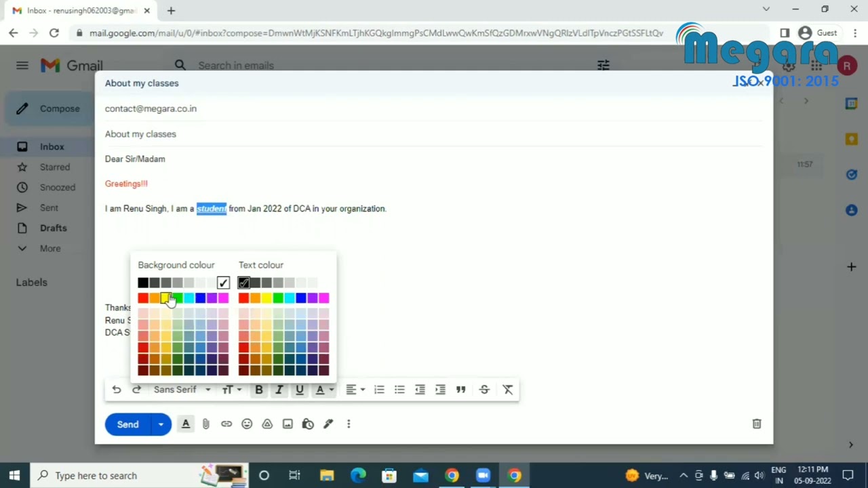Image resolution: width=868 pixels, height=488 pixels.
Task: Open the Windows Start menu
Action: 14,476
